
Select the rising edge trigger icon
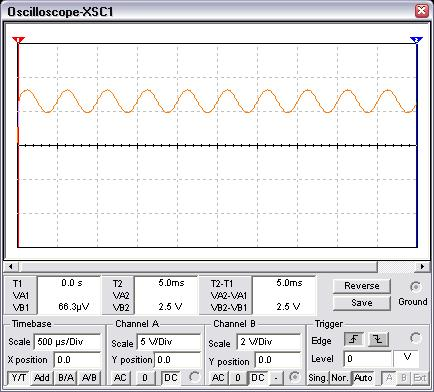pos(354,339)
